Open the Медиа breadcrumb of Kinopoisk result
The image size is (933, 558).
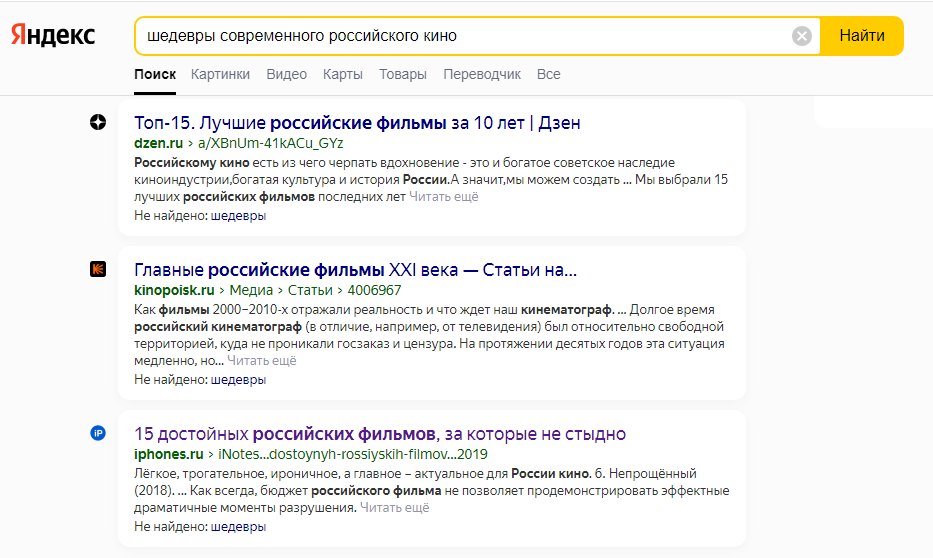(251, 290)
